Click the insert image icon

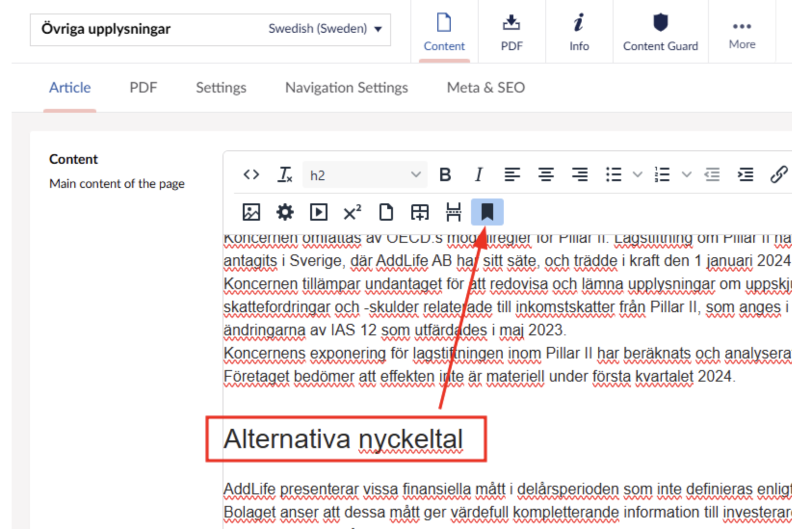click(x=251, y=212)
